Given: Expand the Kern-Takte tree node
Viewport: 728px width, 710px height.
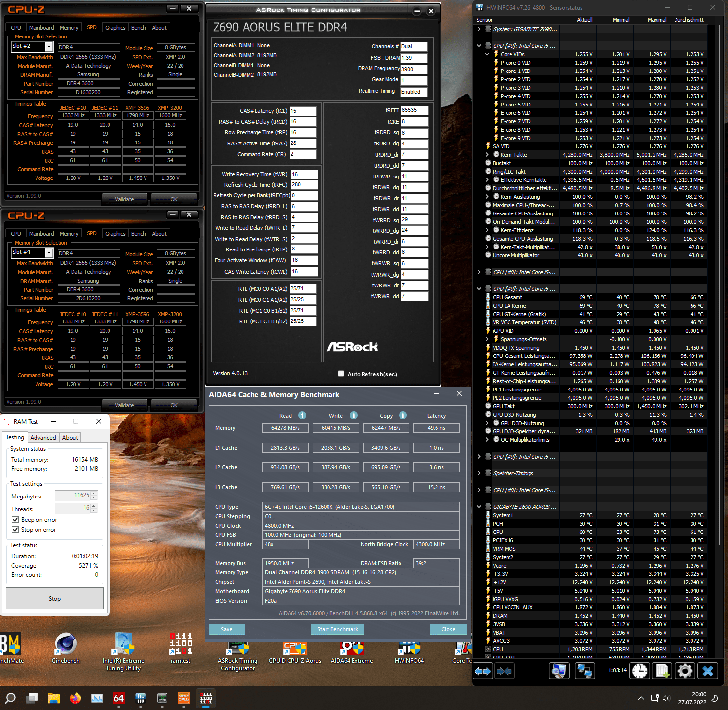Looking at the screenshot, I should click(x=487, y=155).
